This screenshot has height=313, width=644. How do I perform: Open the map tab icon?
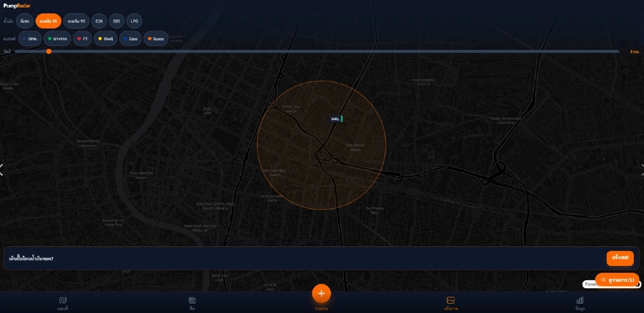pyautogui.click(x=63, y=300)
